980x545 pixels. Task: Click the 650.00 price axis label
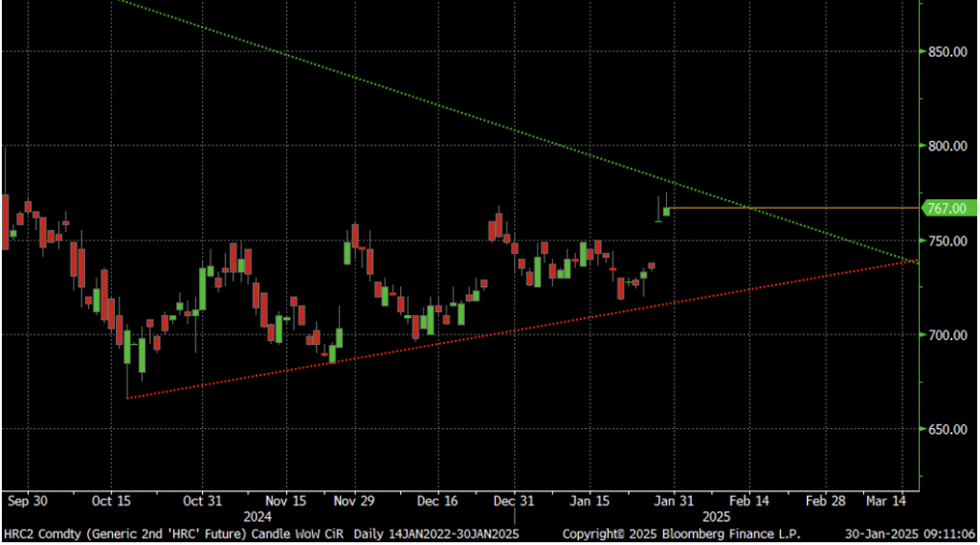click(946, 429)
